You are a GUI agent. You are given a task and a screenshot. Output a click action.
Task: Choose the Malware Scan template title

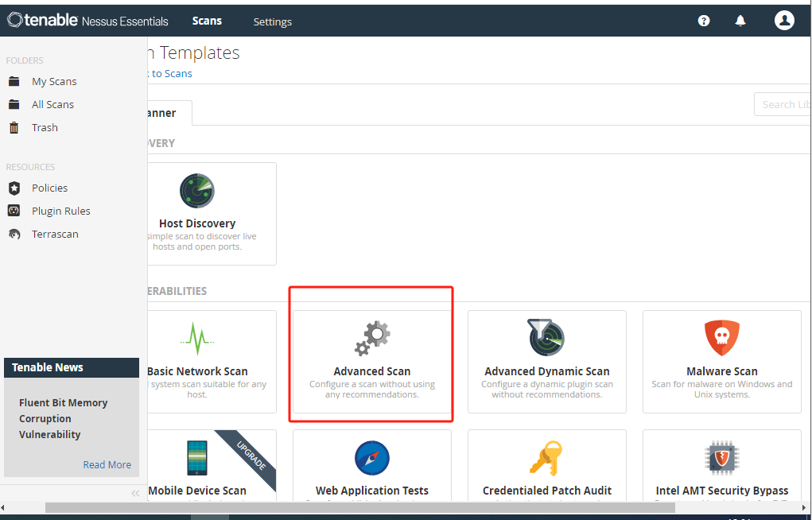tap(722, 371)
